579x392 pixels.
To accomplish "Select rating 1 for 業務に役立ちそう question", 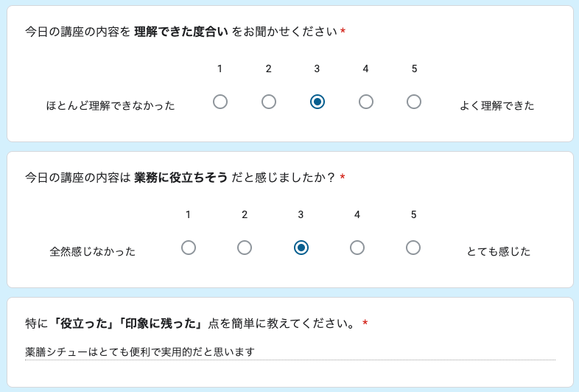I will point(189,248).
